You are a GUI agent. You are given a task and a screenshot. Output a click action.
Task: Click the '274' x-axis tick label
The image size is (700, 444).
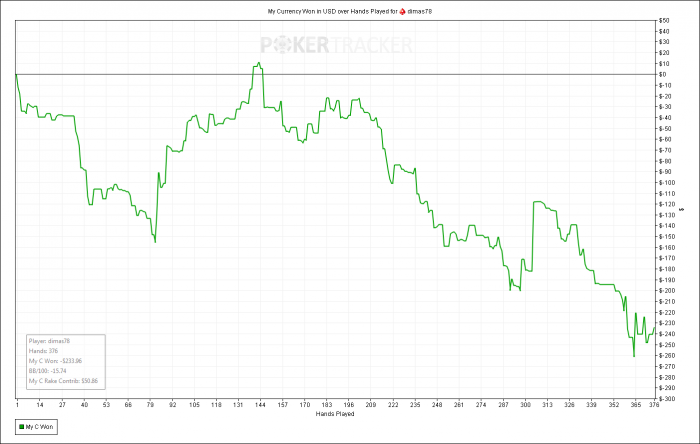(x=481, y=405)
